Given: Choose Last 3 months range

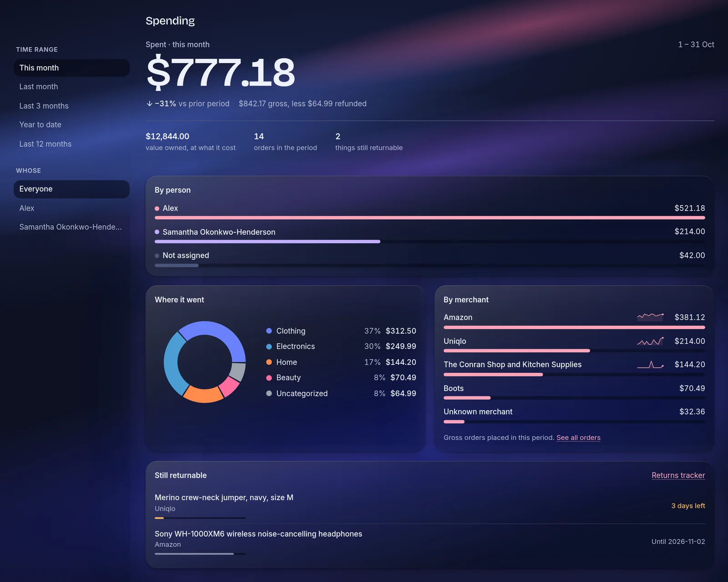Looking at the screenshot, I should (x=71, y=105).
